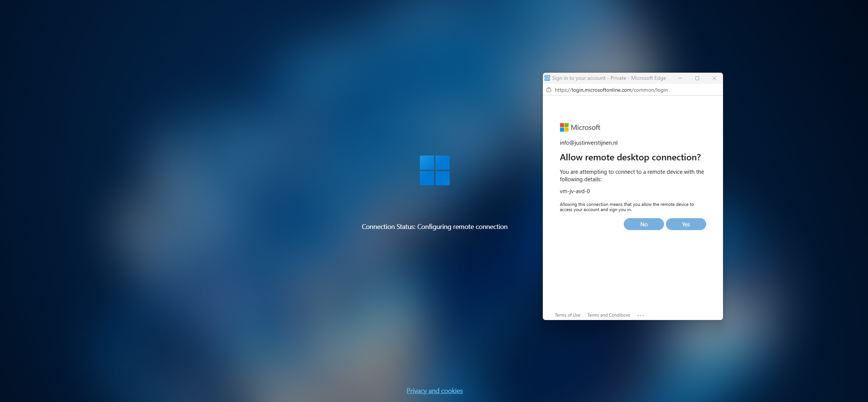Open the Privacy and cookies link
Viewport: 868px width, 402px height.
[x=434, y=390]
